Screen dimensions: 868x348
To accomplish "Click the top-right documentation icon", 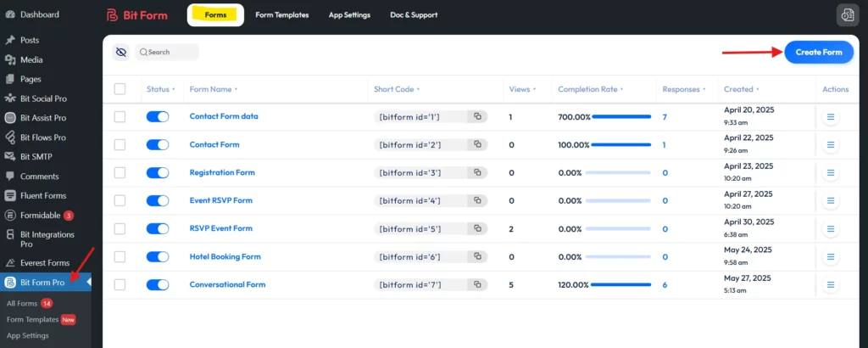I will pos(846,15).
